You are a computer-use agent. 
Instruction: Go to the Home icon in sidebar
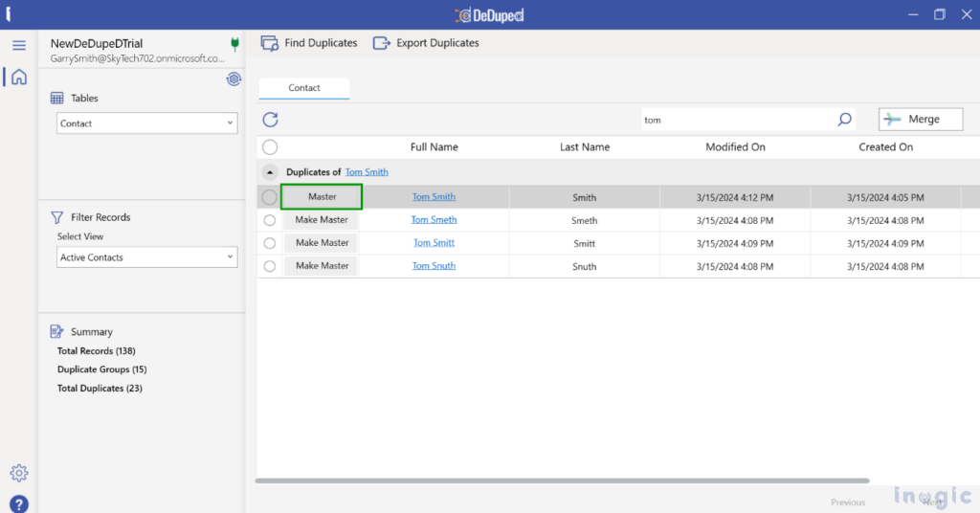coord(19,77)
